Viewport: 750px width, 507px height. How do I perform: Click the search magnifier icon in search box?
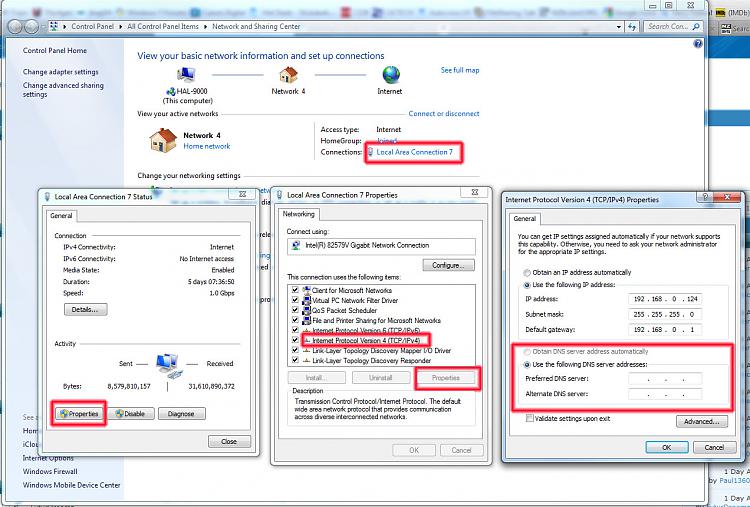(696, 27)
